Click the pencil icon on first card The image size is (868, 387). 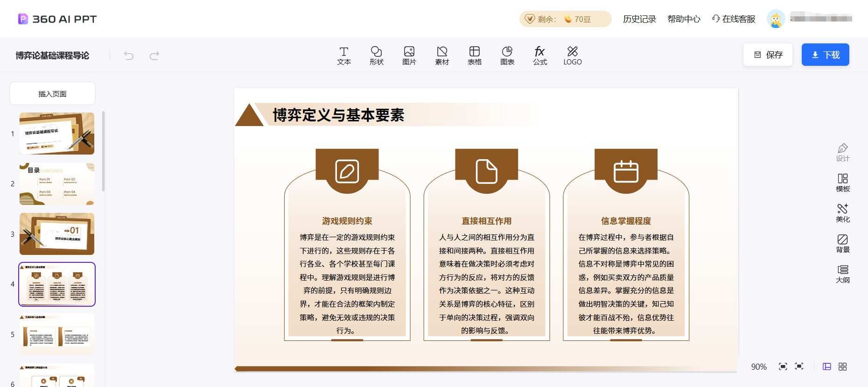[347, 171]
